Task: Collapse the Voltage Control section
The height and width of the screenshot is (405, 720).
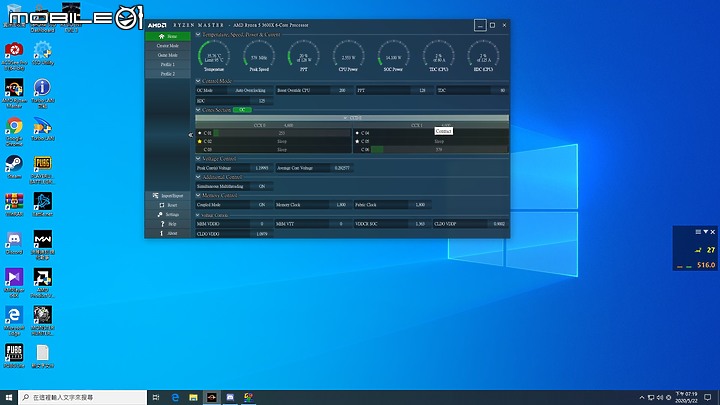Action: pyautogui.click(x=198, y=158)
